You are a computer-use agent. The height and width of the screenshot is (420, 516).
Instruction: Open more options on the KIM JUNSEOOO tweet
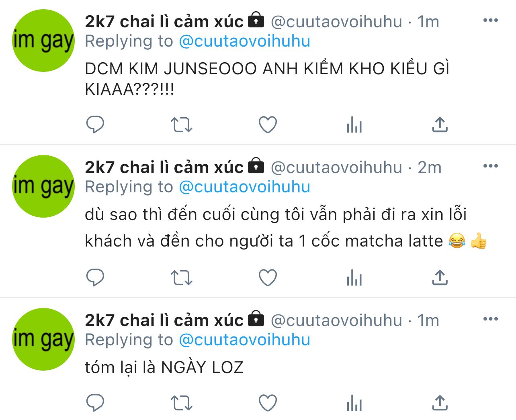click(491, 20)
